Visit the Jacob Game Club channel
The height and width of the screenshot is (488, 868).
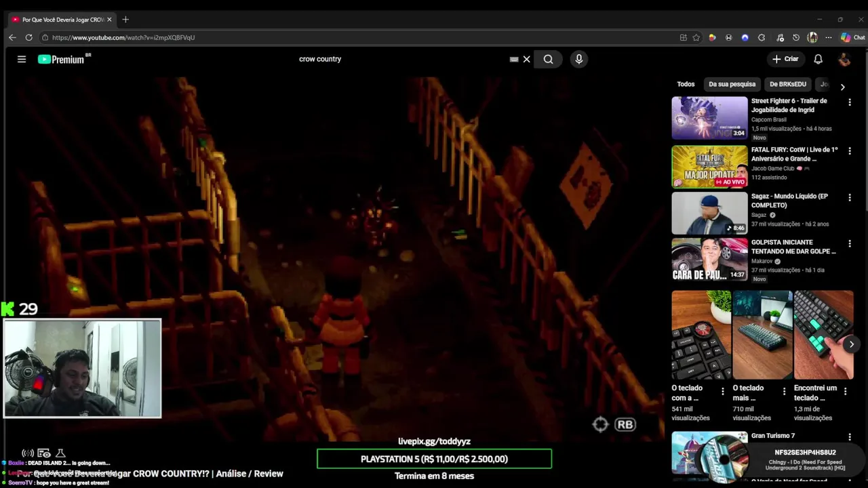772,168
